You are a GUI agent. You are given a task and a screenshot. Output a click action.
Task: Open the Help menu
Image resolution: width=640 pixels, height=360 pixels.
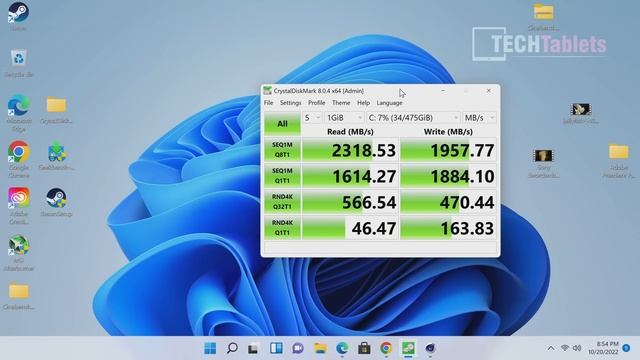click(363, 103)
